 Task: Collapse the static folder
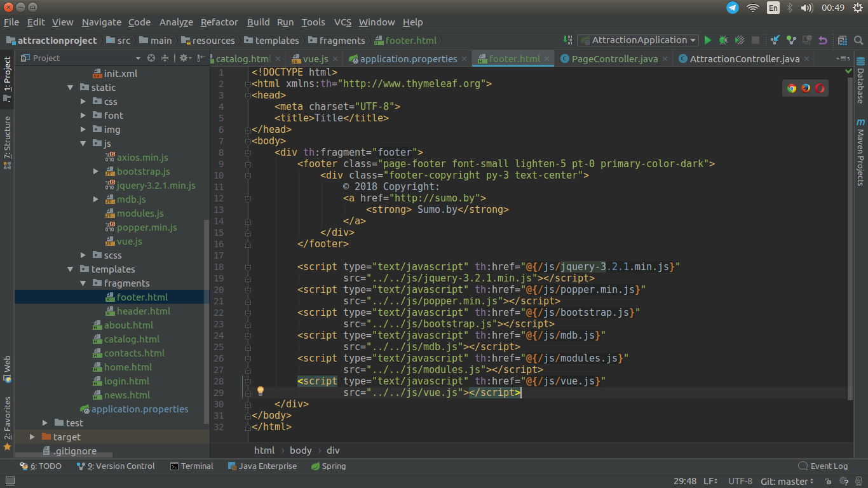71,88
